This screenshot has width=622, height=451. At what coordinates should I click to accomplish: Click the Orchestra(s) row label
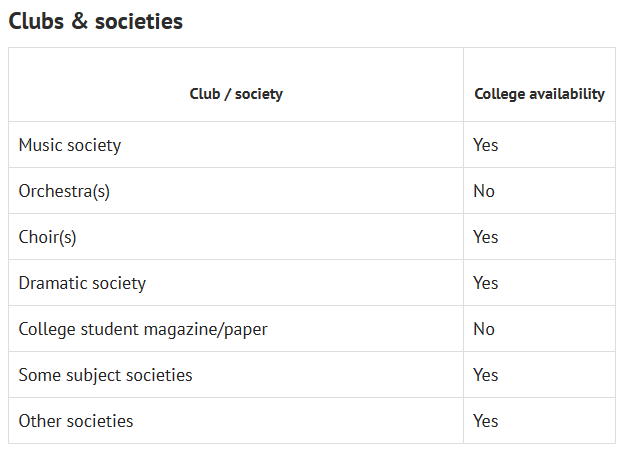[64, 191]
